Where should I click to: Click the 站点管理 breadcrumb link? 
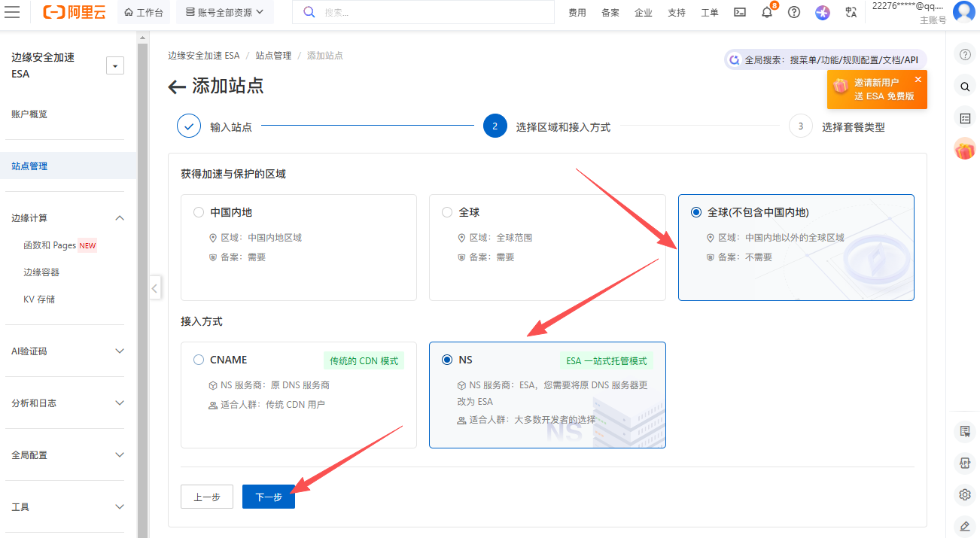(x=273, y=56)
